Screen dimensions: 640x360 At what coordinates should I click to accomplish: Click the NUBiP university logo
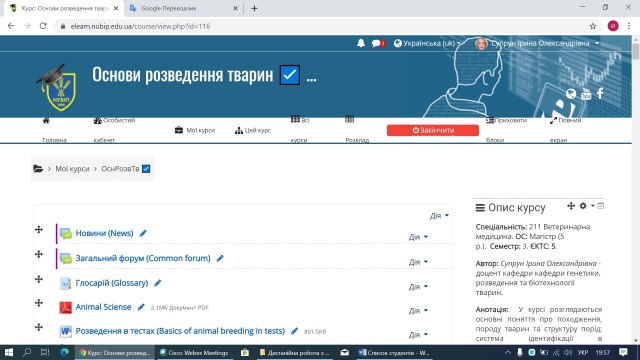point(57,88)
